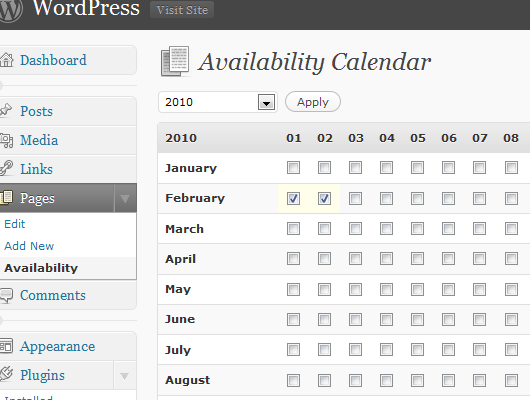Click the Links chain icon
This screenshot has width=530, height=400.
[x=6, y=168]
